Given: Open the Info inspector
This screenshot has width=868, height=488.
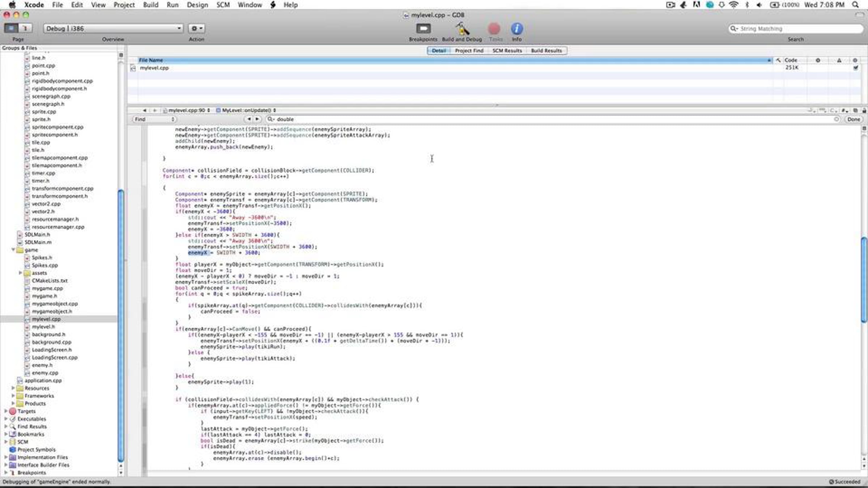Looking at the screenshot, I should [516, 29].
